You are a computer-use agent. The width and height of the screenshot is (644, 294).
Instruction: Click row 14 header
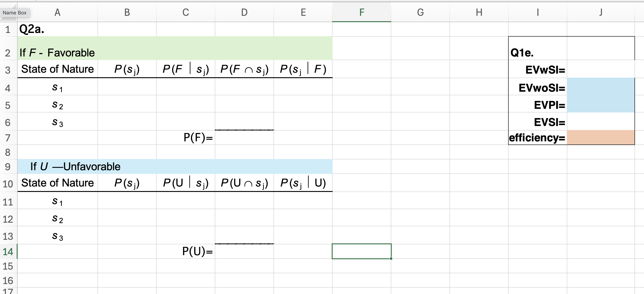[8, 252]
